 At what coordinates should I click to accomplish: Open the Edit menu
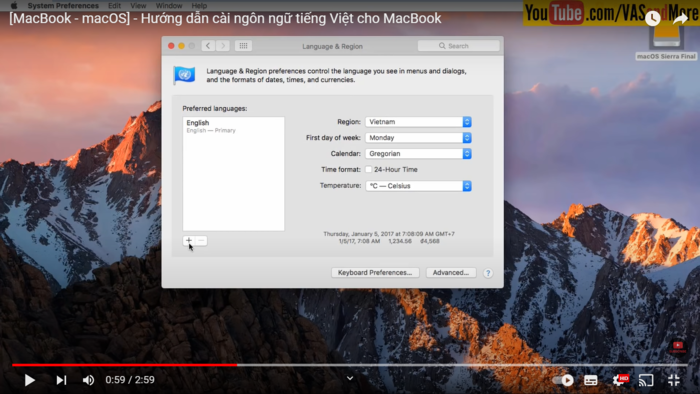coord(114,5)
